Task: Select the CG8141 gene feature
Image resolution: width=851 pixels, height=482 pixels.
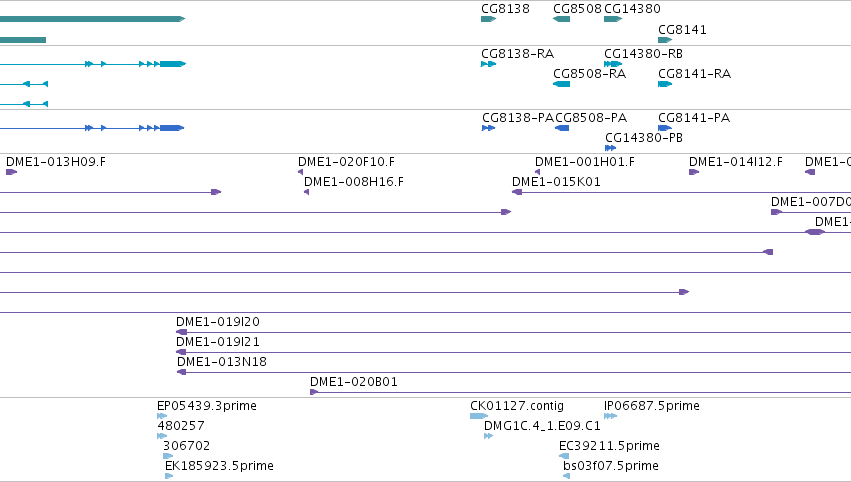Action: coord(665,40)
